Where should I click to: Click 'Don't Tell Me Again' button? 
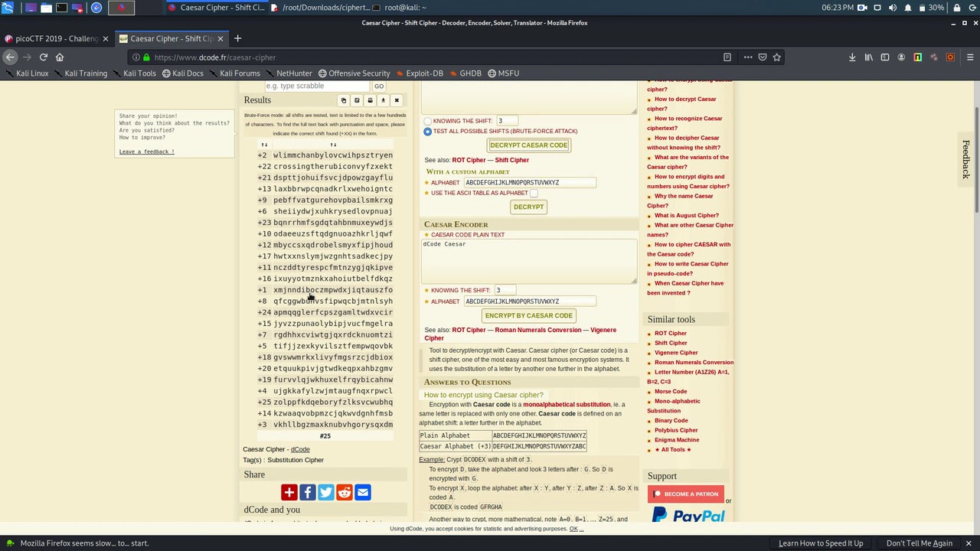click(919, 543)
